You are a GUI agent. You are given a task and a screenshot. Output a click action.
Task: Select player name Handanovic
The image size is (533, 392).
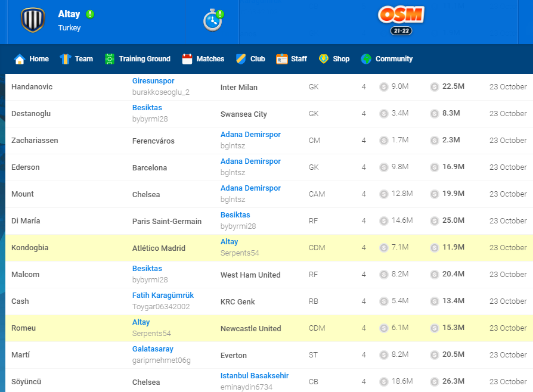point(32,87)
